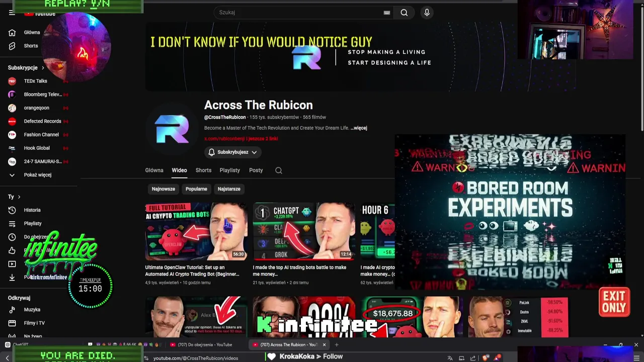The width and height of the screenshot is (644, 362).
Task: Switch to the channel Playlisty tab
Action: 230,170
